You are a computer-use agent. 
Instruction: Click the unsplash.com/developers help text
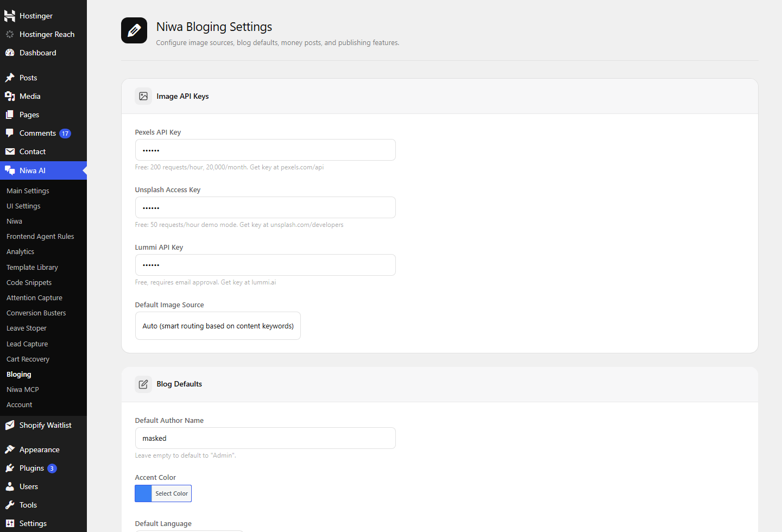pyautogui.click(x=239, y=225)
